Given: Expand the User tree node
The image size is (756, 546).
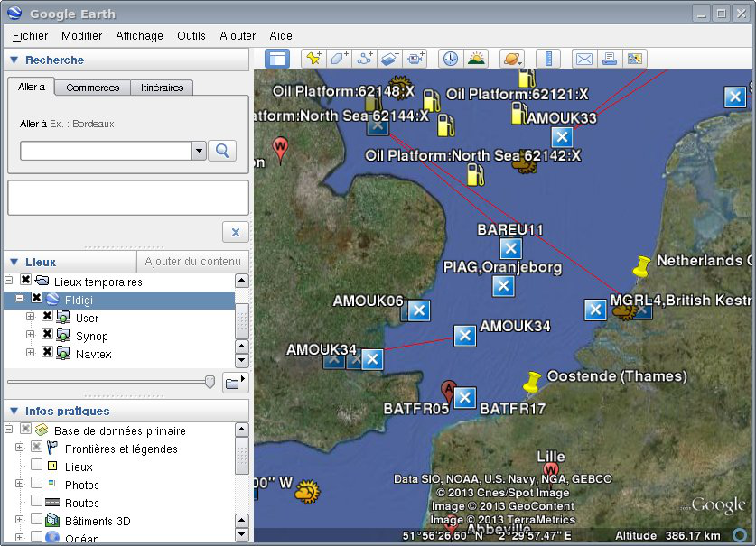Looking at the screenshot, I should [31, 317].
